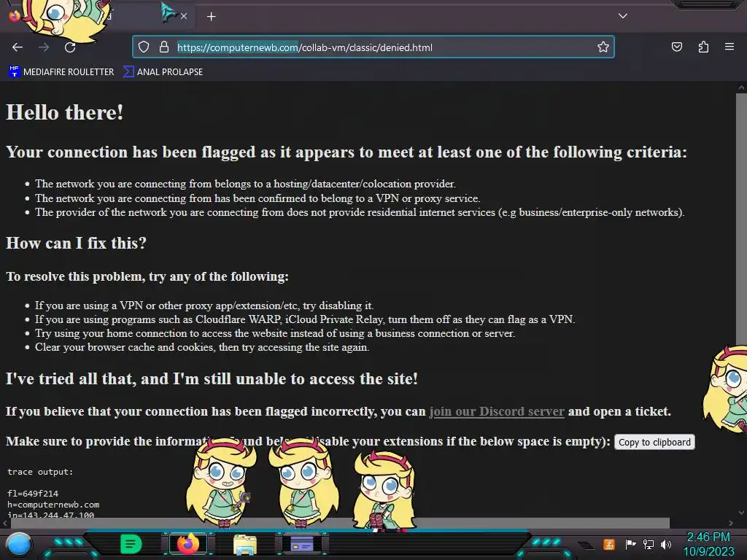Open the Pocket save icon

click(676, 47)
